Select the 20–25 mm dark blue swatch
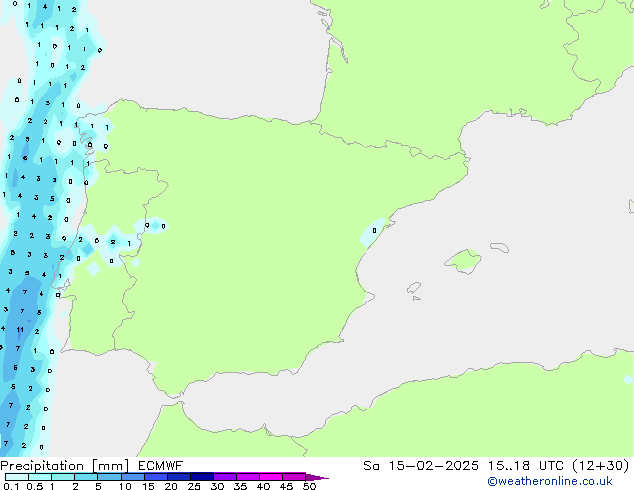The width and height of the screenshot is (634, 490). point(179,477)
